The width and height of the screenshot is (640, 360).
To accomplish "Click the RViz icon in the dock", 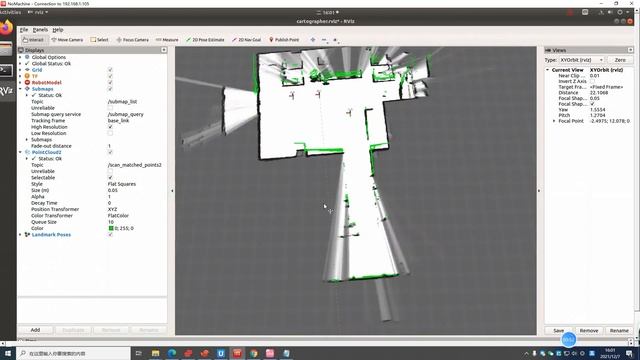I will [6, 91].
